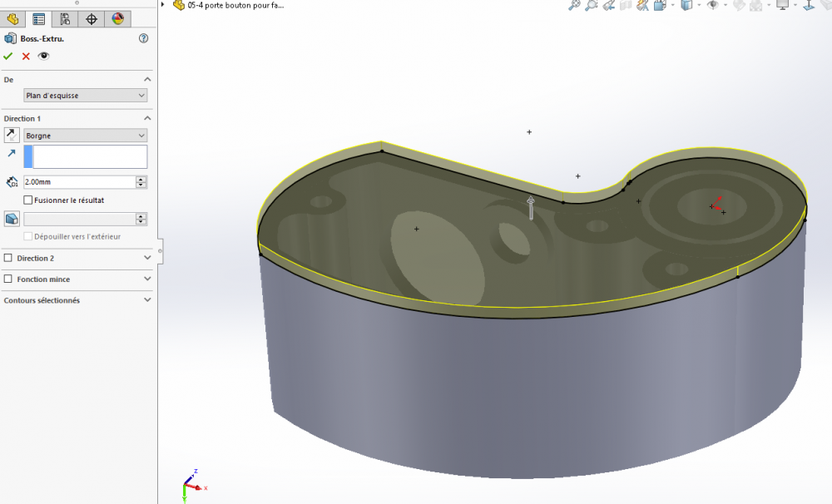Viewport: 832px width, 504px height.
Task: Reverse extrude direction button
Action: [x=12, y=135]
